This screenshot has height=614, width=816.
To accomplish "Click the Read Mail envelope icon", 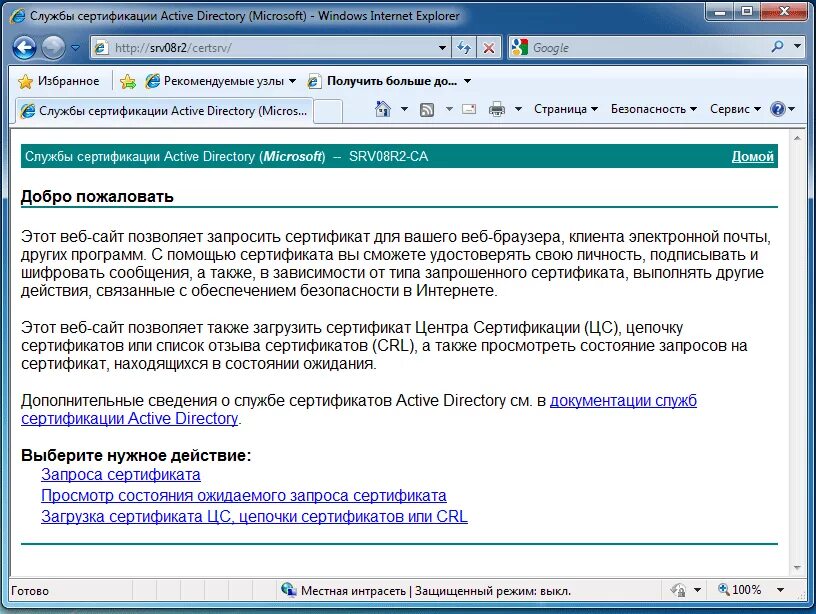I will (x=469, y=109).
